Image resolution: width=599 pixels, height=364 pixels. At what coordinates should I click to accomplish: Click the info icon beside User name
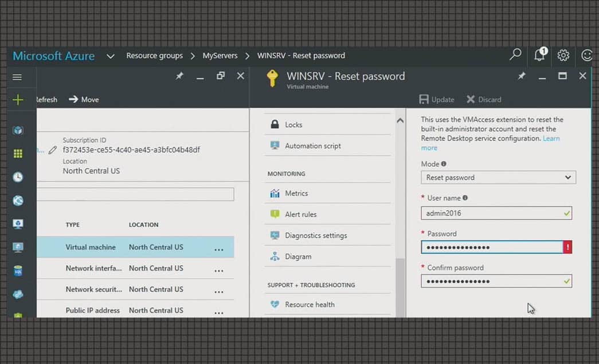(x=465, y=198)
